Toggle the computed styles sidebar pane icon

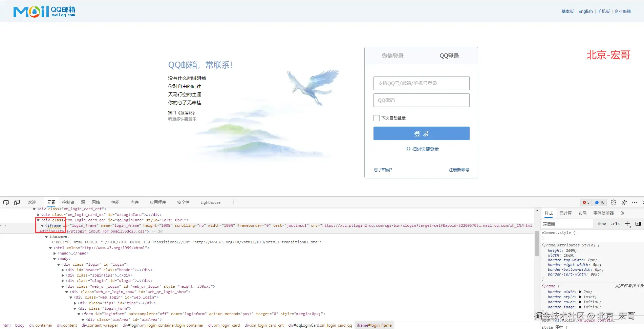638,224
